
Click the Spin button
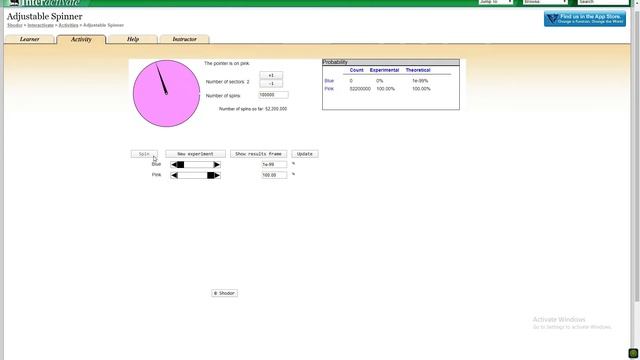[144, 154]
